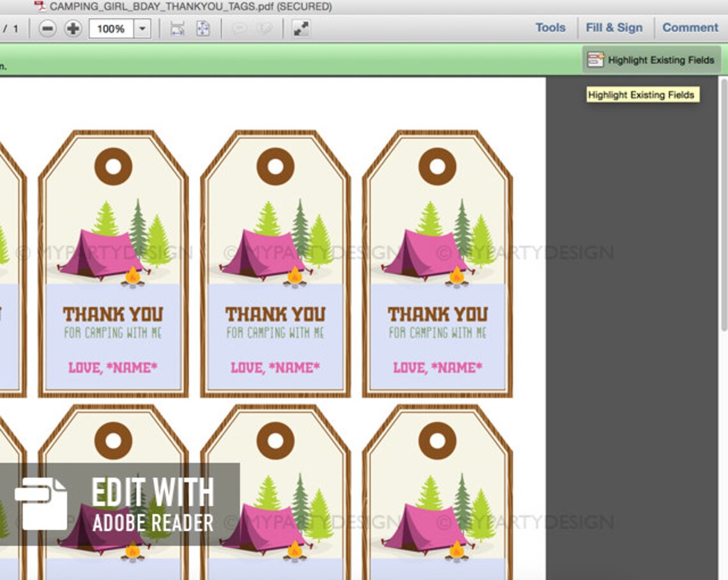
Task: Click the green notification bar
Action: pyautogui.click(x=287, y=59)
